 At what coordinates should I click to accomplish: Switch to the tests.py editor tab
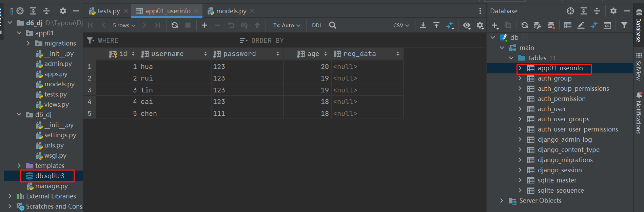[109, 11]
